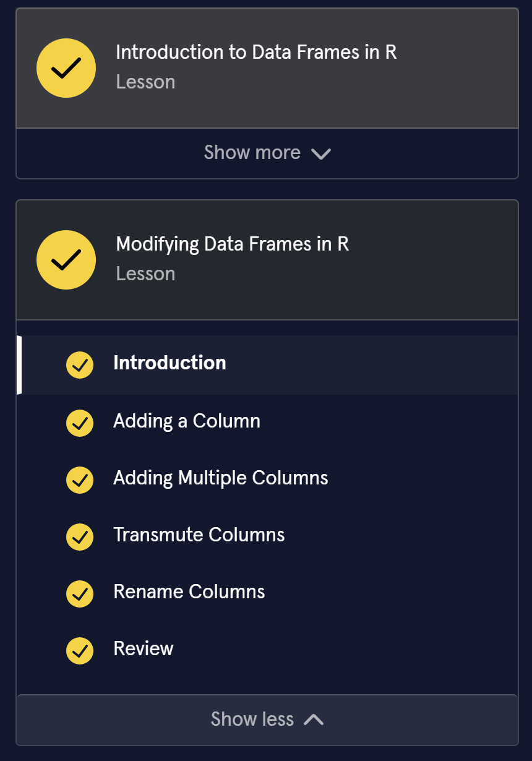Collapse lesson list with Show less
This screenshot has height=761, width=532.
click(252, 720)
